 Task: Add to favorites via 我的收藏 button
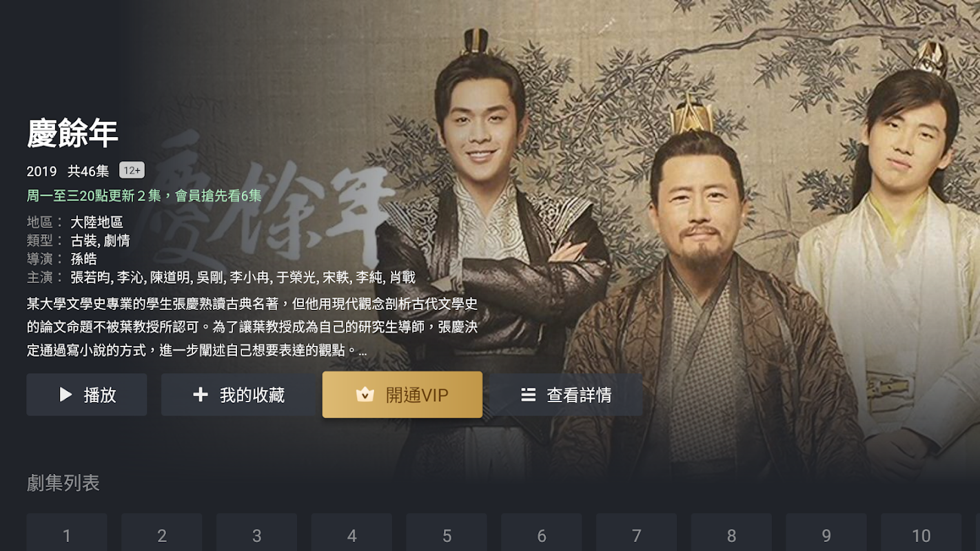click(238, 395)
